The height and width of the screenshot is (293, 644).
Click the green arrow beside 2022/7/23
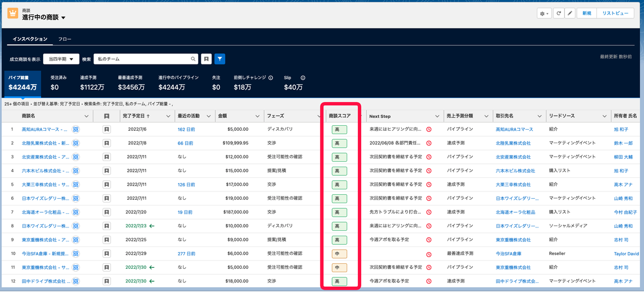click(x=152, y=226)
